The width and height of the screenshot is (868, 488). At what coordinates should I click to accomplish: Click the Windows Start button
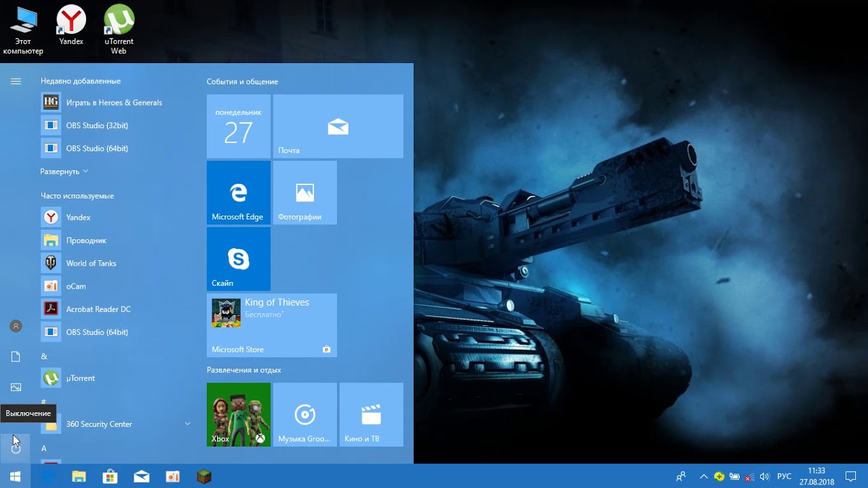click(x=16, y=476)
